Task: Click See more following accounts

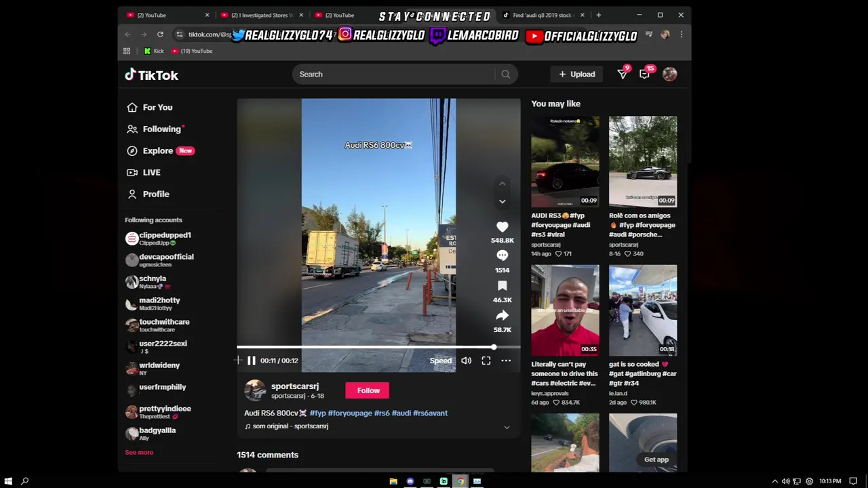Action: 139,452
